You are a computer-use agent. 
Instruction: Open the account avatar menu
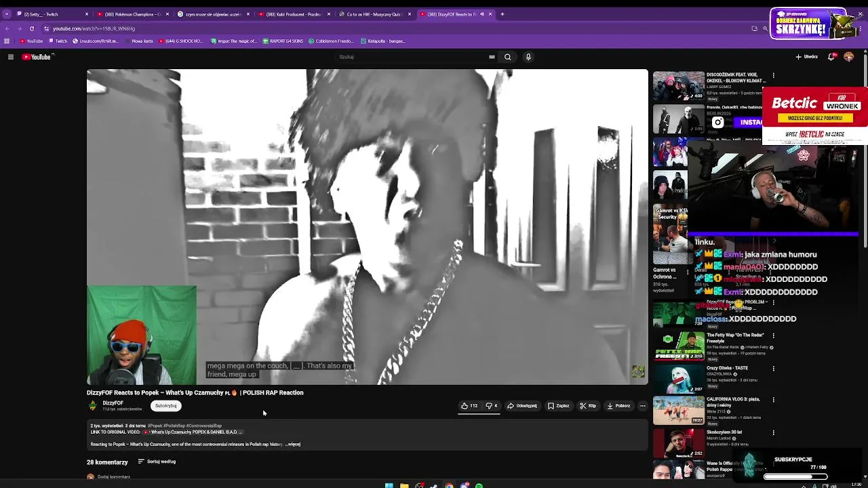tap(848, 57)
